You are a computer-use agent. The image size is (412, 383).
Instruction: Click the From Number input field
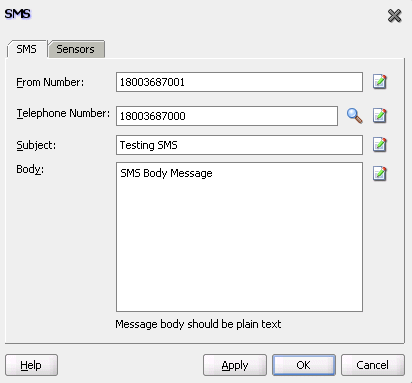pyautogui.click(x=239, y=82)
